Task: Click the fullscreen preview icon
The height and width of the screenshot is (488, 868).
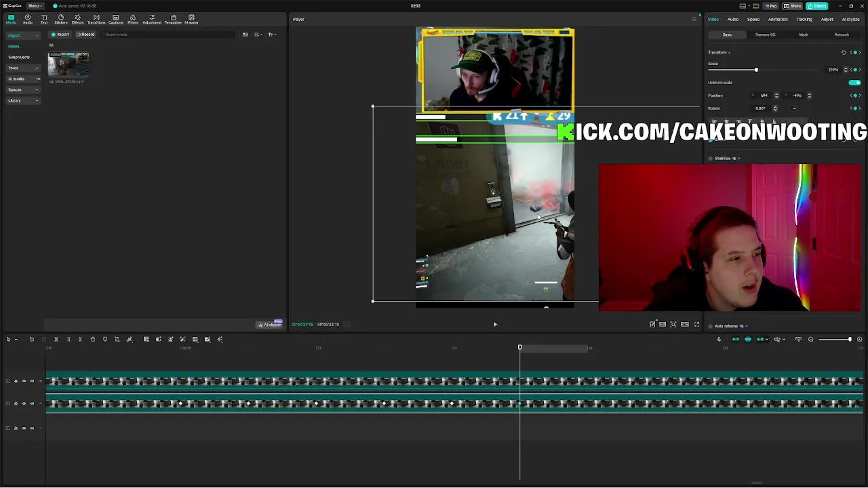Action: coord(696,324)
